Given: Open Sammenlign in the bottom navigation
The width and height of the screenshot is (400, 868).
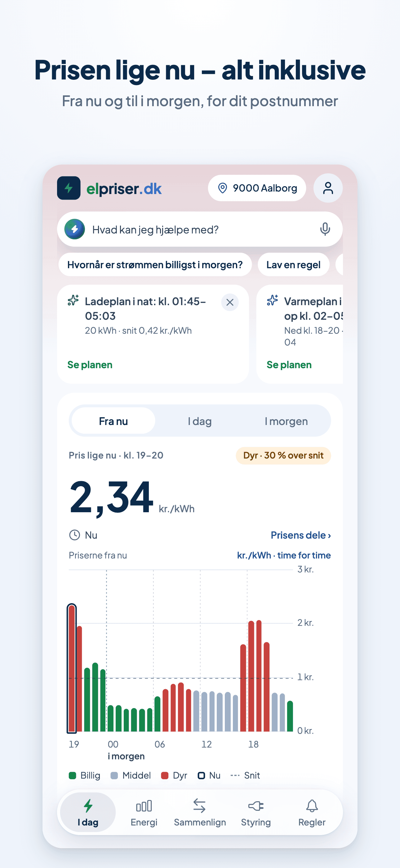Looking at the screenshot, I should (x=200, y=813).
